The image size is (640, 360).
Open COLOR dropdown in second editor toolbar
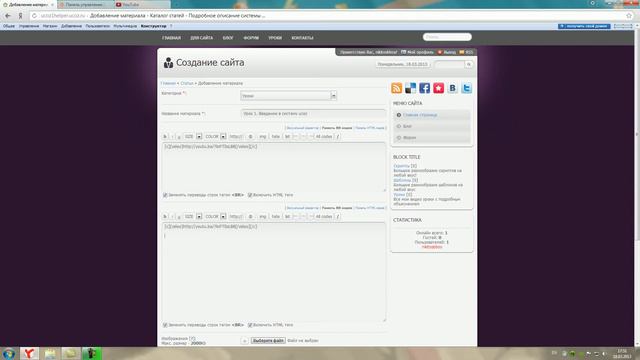[215, 216]
